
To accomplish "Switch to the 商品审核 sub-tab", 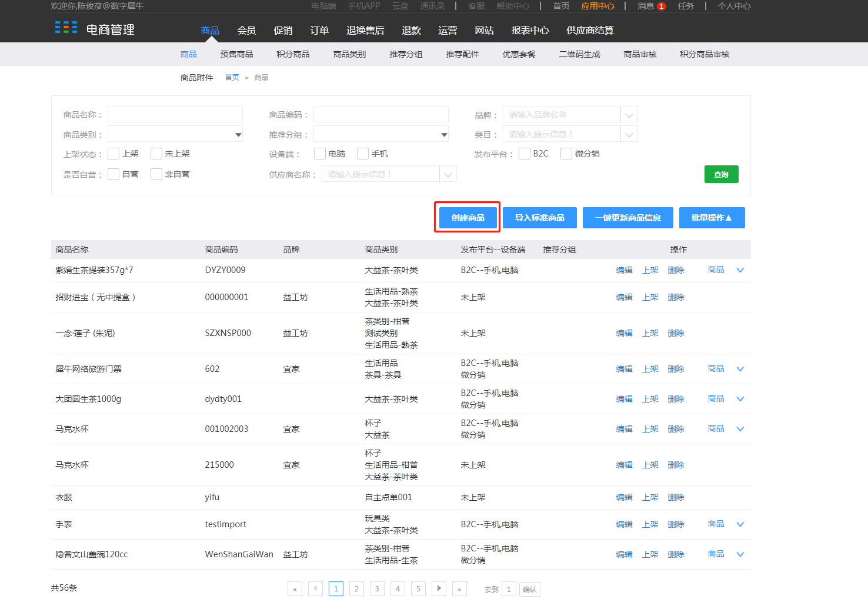I will coord(640,54).
